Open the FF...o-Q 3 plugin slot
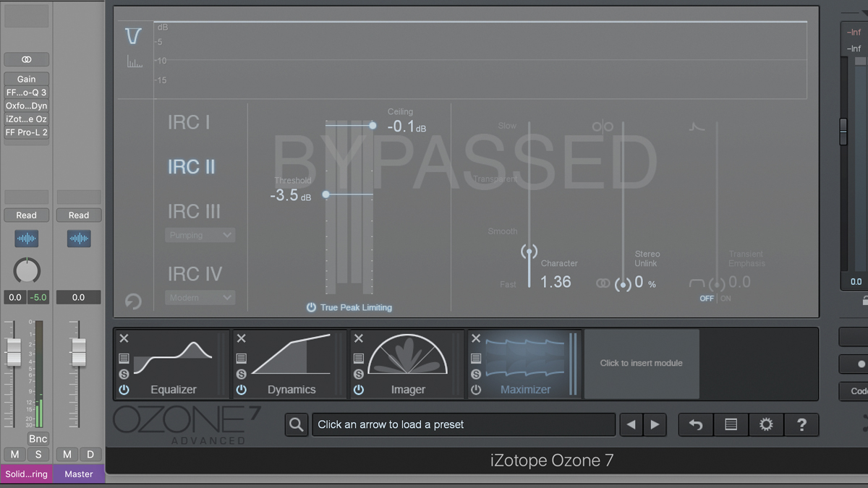868x488 pixels. pos(26,93)
